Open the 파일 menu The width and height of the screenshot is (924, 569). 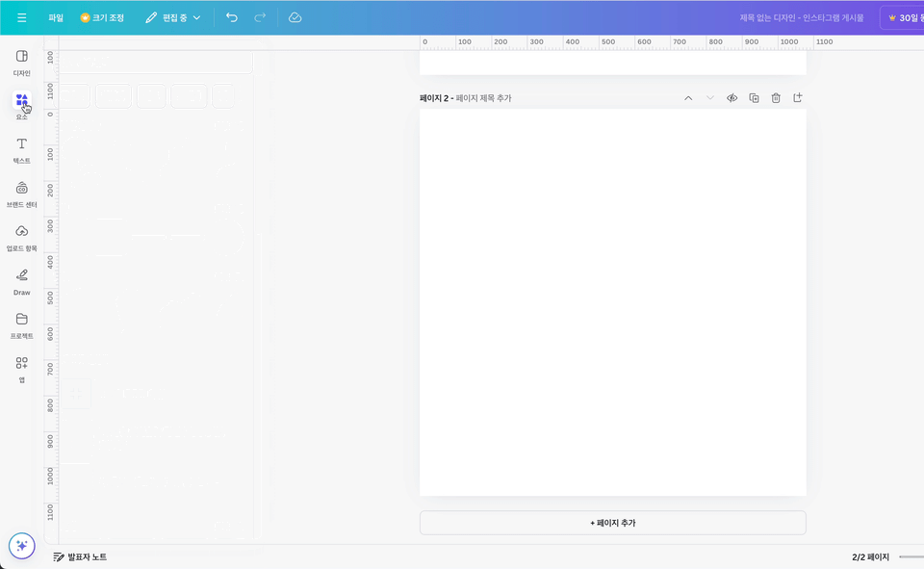tap(56, 16)
